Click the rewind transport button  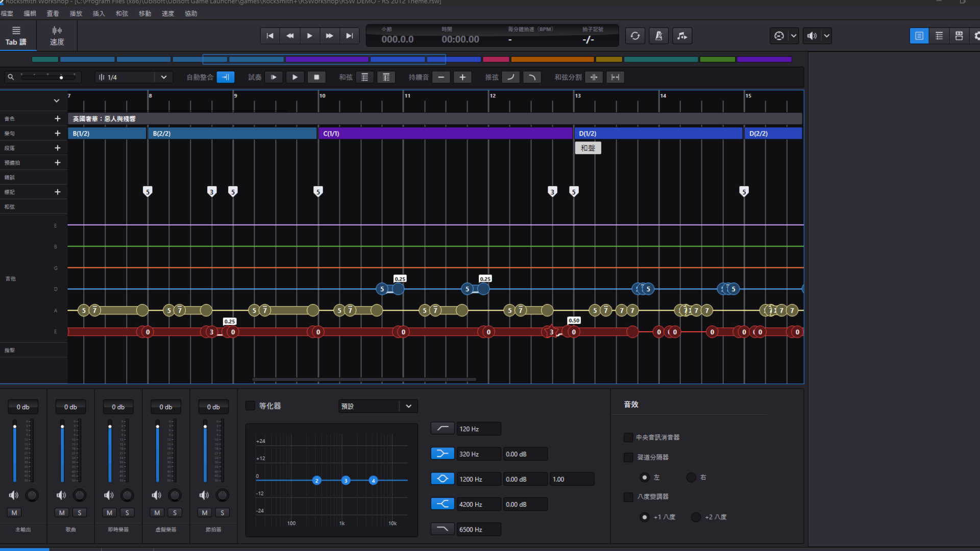coord(290,36)
